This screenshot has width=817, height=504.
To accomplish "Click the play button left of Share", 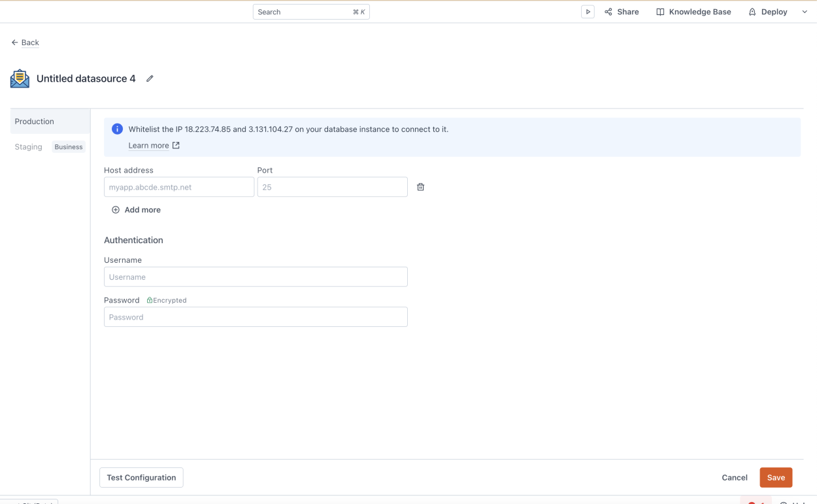I will click(588, 11).
